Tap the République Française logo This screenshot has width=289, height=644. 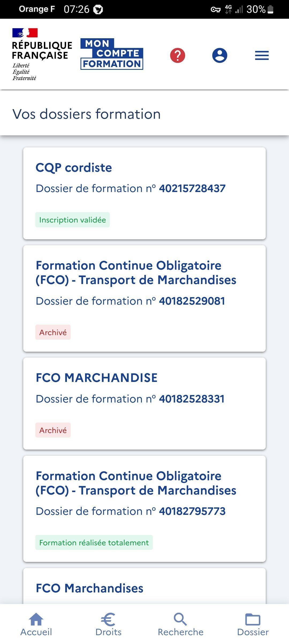(42, 54)
